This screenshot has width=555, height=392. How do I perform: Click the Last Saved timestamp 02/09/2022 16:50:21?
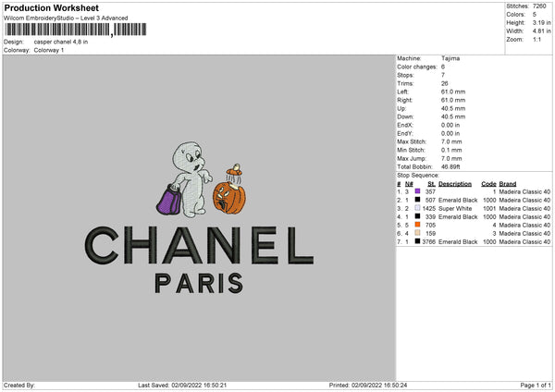point(199,385)
